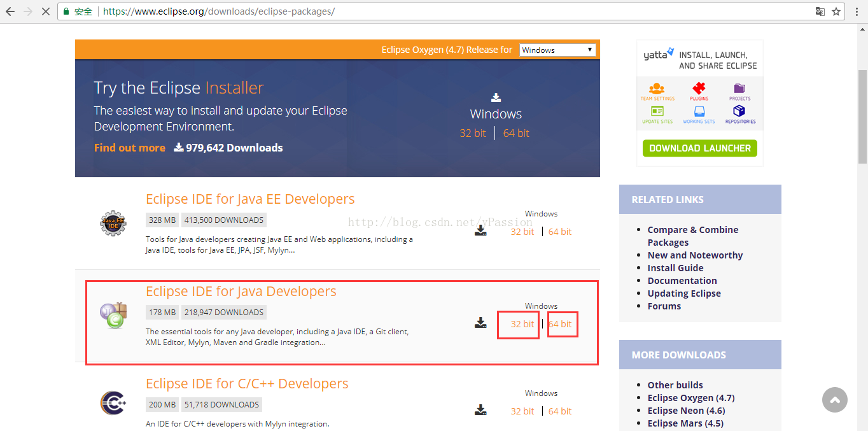
Task: Click the Java EE IDE gear logo
Action: (113, 223)
